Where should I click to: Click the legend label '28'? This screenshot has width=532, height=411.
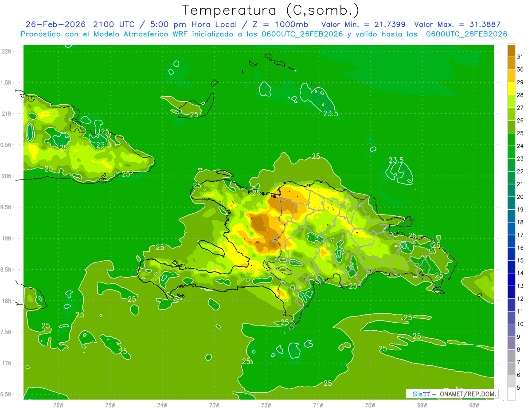(520, 95)
